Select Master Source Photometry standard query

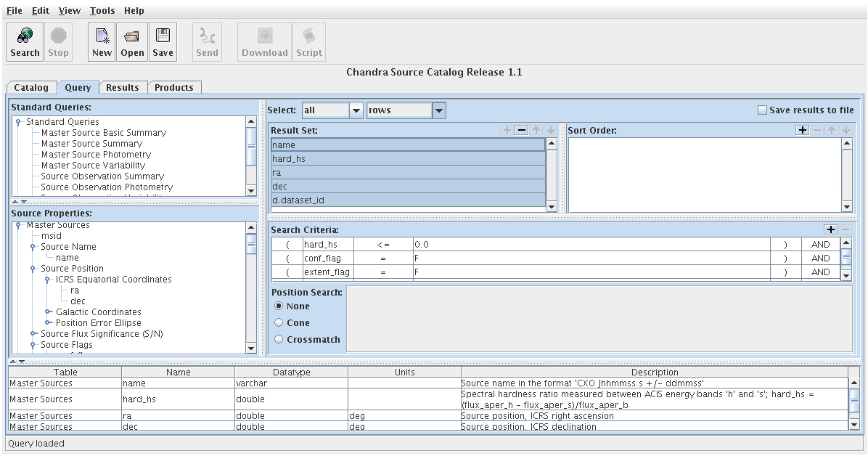(96, 155)
